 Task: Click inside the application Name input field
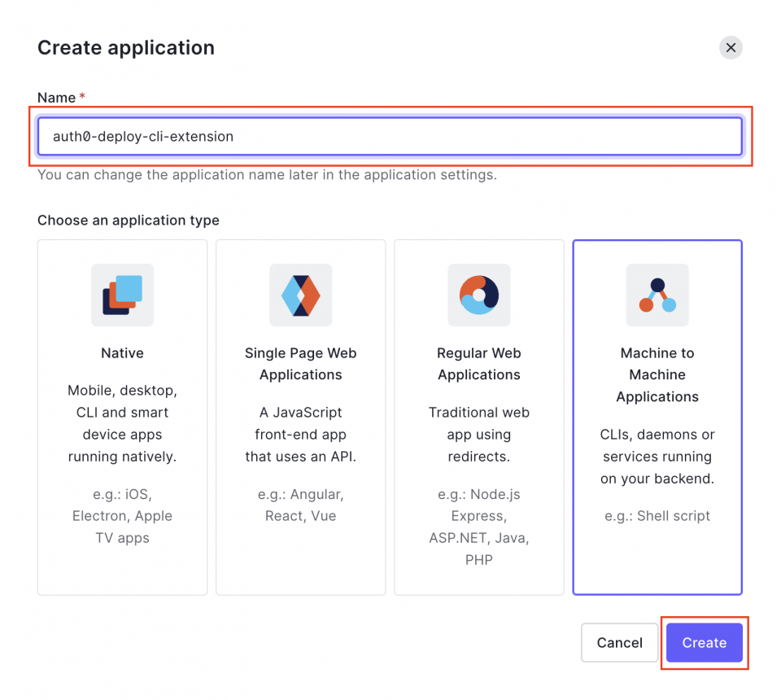390,136
